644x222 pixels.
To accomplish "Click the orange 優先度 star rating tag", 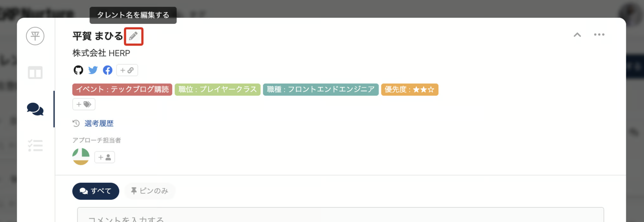I will [409, 90].
